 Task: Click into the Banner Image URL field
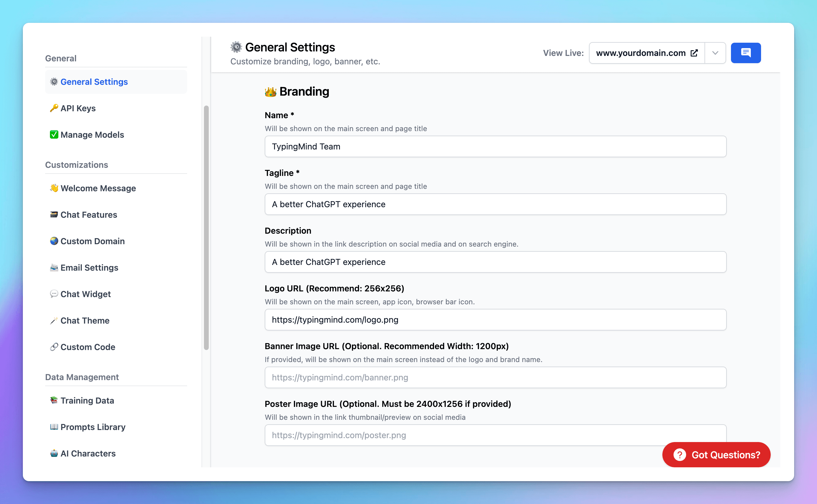point(495,377)
